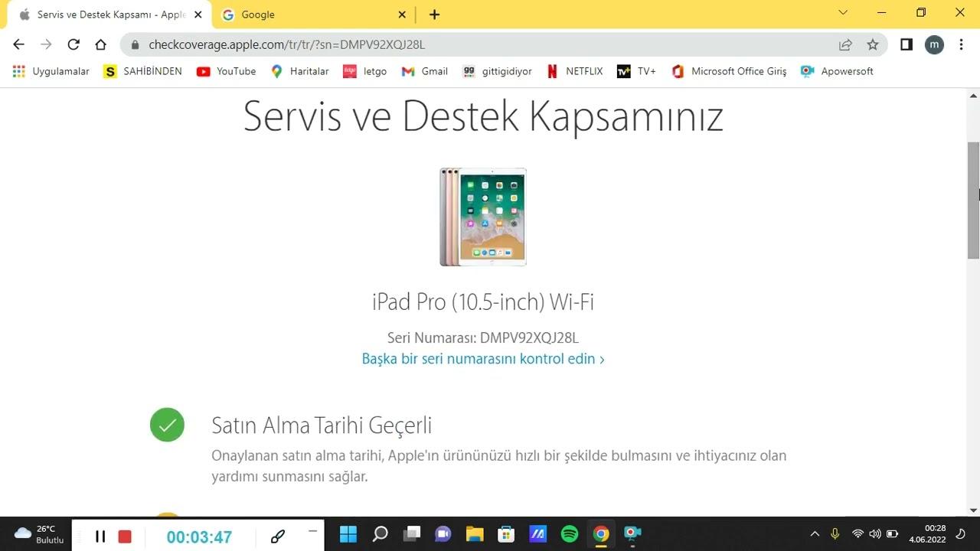Show hidden system tray icons

tap(815, 534)
